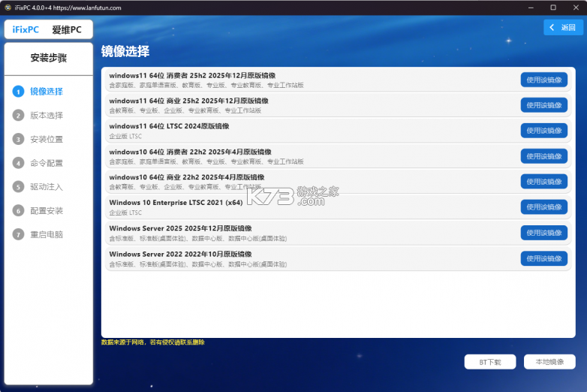
Task: Click the yellow notice 数据来源于网络
Action: coord(152,342)
